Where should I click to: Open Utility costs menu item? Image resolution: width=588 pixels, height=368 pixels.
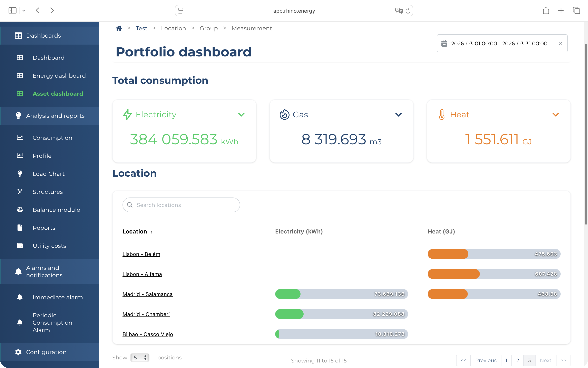point(49,246)
